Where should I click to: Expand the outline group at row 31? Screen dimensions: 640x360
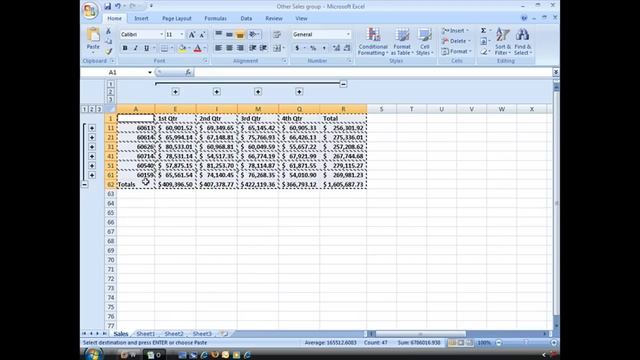[92, 147]
